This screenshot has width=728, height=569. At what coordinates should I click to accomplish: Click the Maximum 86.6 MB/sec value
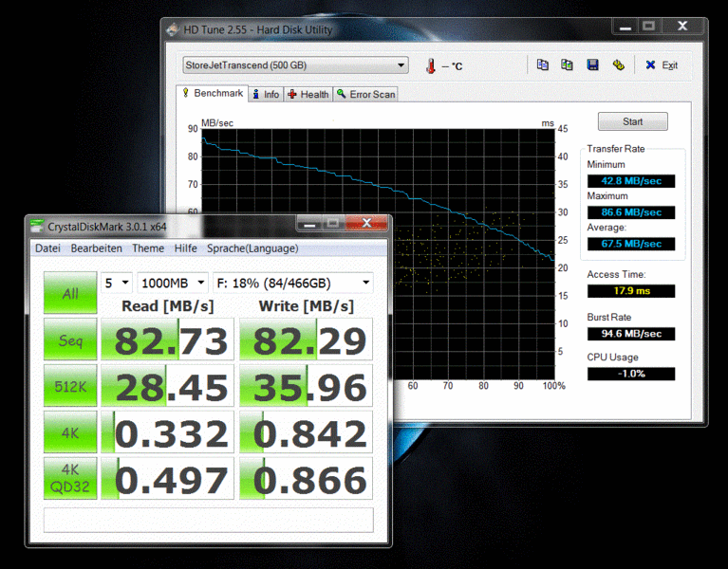(631, 212)
